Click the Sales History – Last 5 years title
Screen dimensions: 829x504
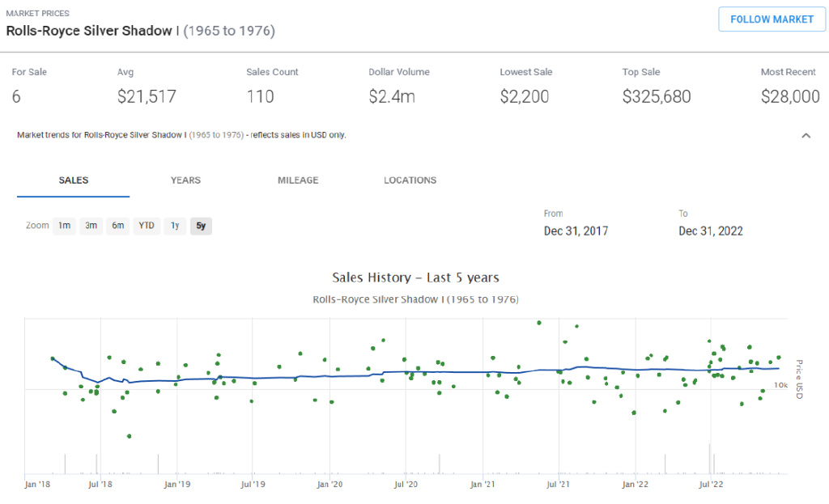coord(415,277)
